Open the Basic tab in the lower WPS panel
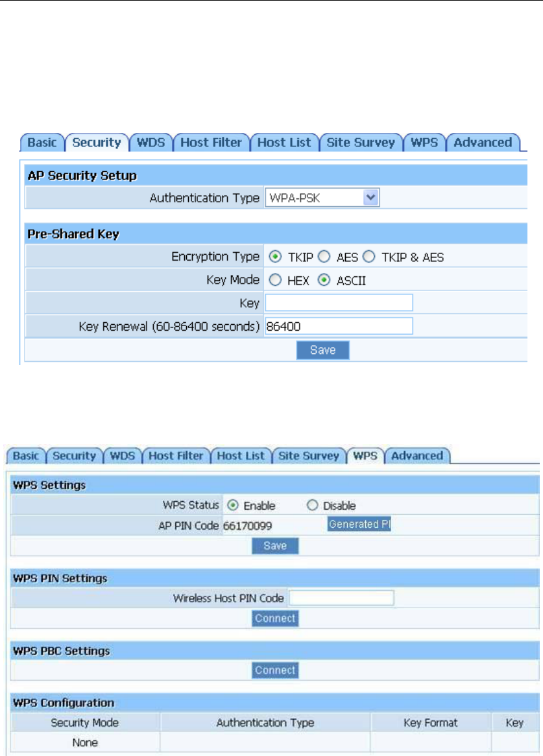543x756 pixels. tap(26, 456)
